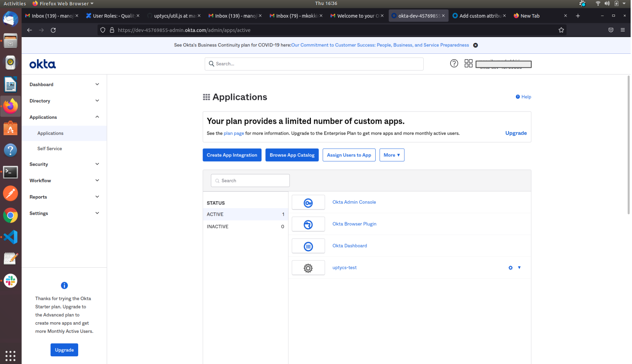Click Browse App Catalog button
This screenshot has width=632, height=364.
pyautogui.click(x=292, y=155)
